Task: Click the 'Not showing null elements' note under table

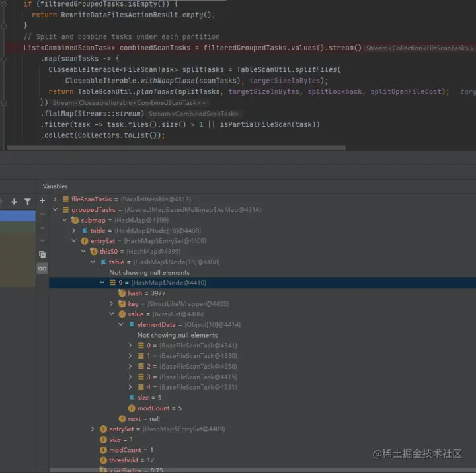Action: tap(149, 272)
